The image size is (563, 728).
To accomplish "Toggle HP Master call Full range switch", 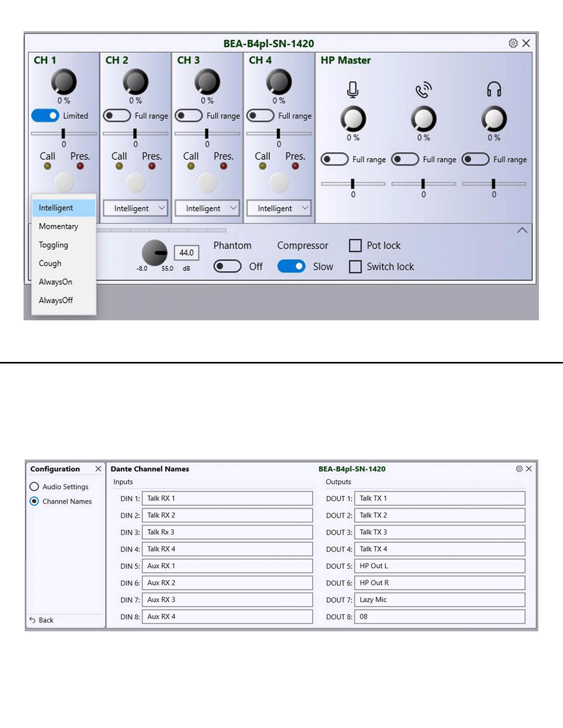I will pos(405,159).
